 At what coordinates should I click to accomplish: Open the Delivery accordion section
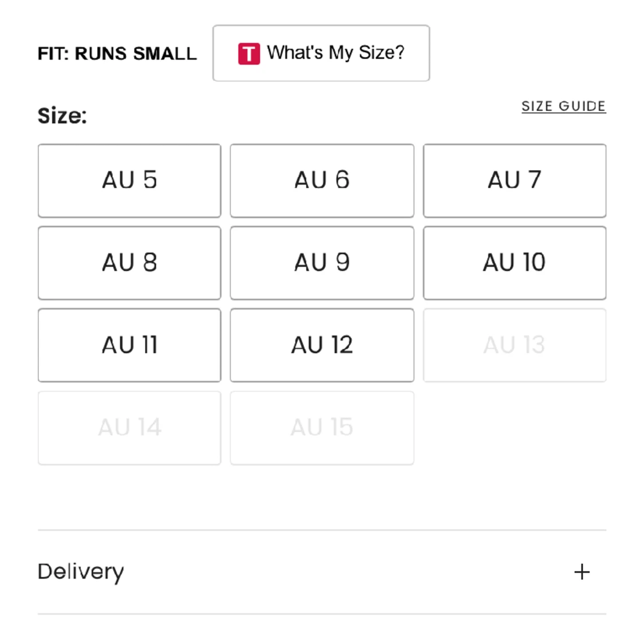click(322, 572)
